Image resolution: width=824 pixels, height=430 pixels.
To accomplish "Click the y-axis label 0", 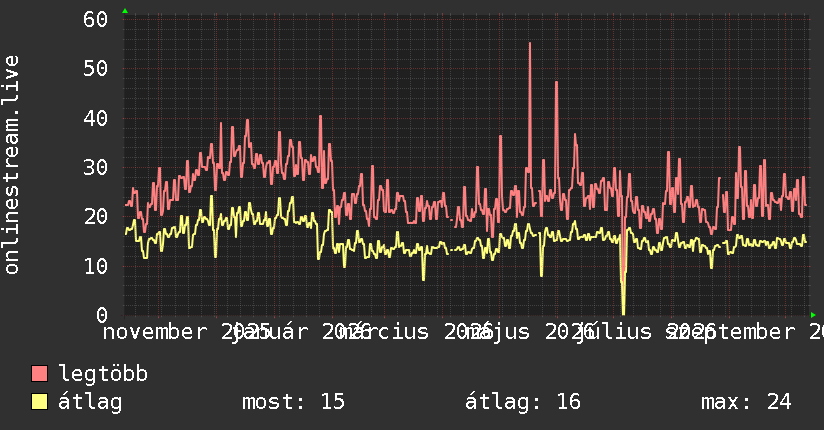I will [x=102, y=315].
